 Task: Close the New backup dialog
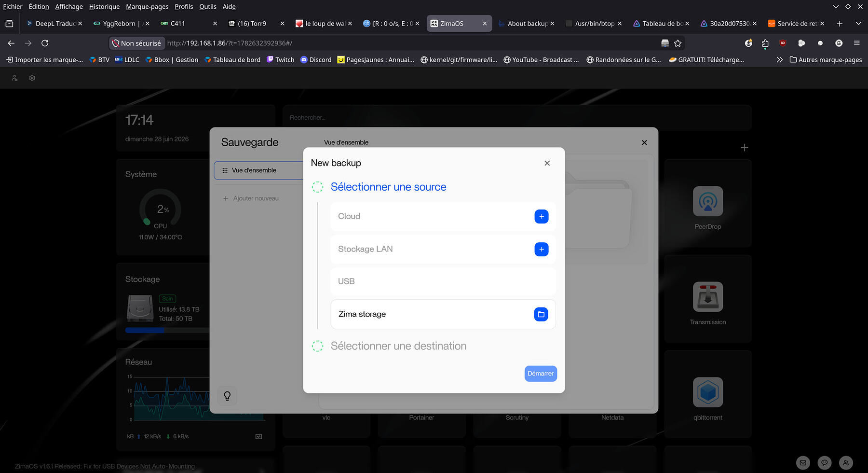[547, 163]
